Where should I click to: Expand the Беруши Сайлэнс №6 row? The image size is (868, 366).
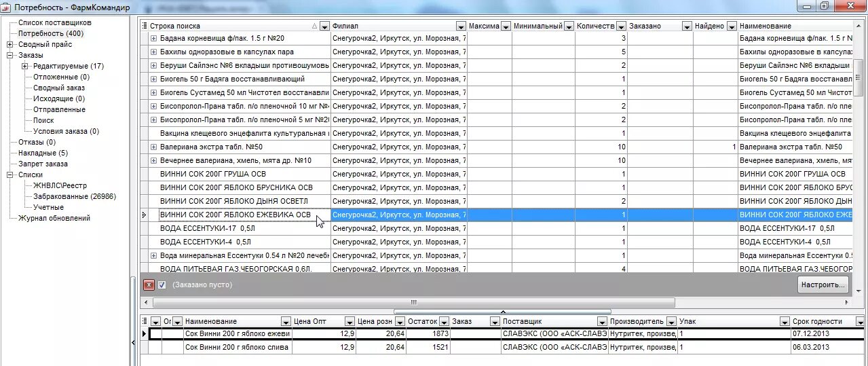coord(153,65)
